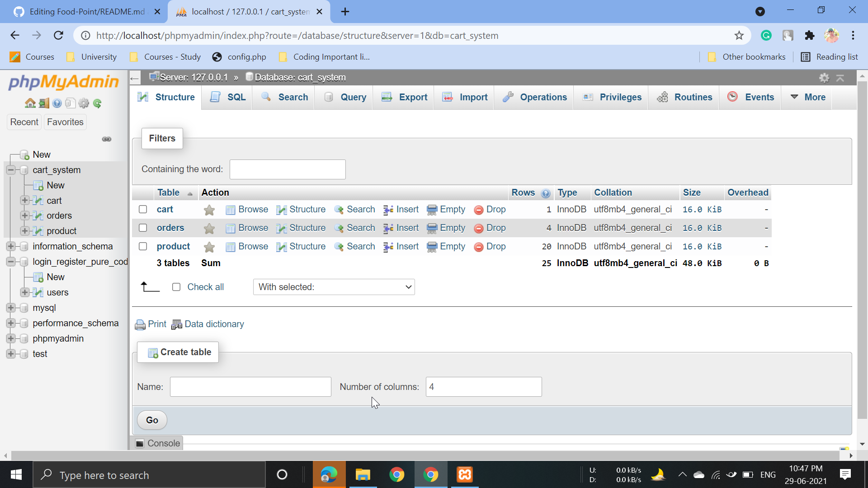Tick the checkbox for product table
The height and width of the screenshot is (488, 868).
pos(143,246)
